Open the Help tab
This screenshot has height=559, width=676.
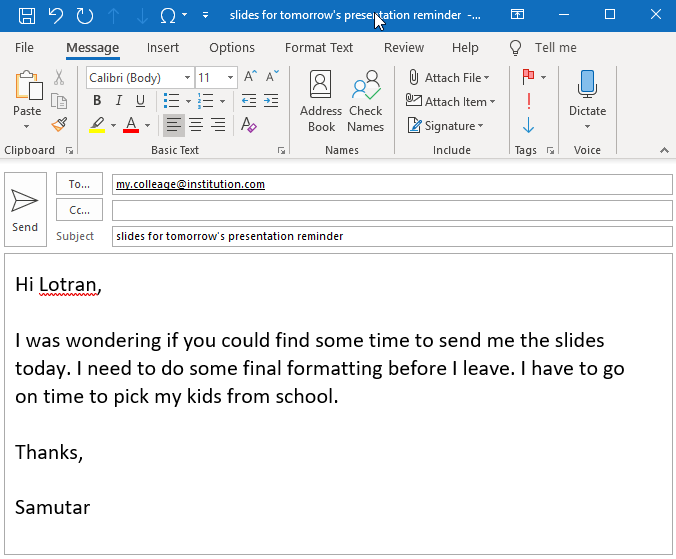click(465, 47)
